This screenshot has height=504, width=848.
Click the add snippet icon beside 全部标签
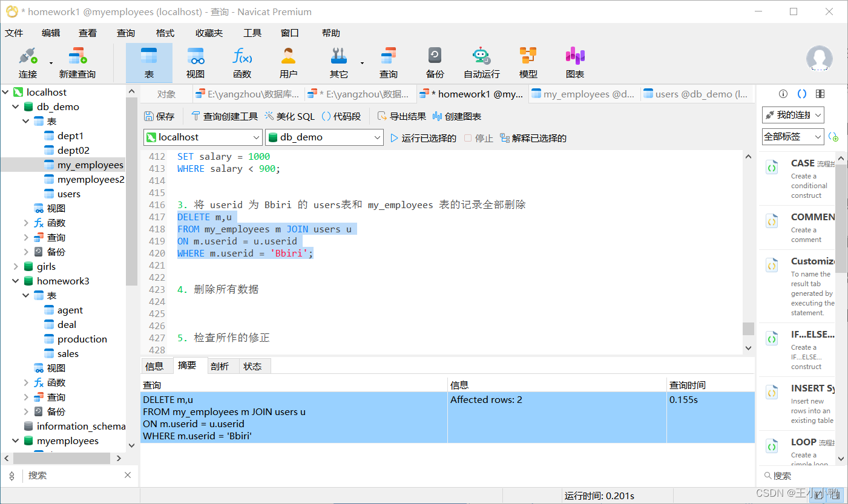[833, 137]
